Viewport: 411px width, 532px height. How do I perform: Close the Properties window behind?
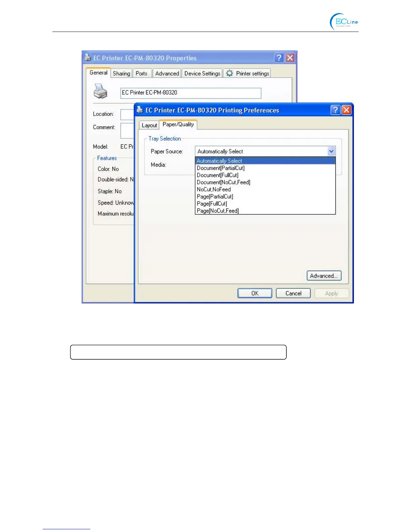[x=290, y=58]
